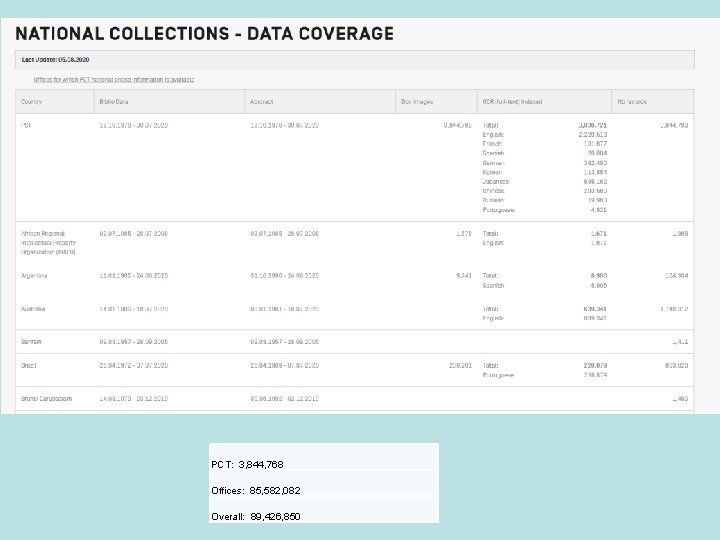This screenshot has width=720, height=540.
Task: Click the Country column header
Action: [x=55, y=101]
